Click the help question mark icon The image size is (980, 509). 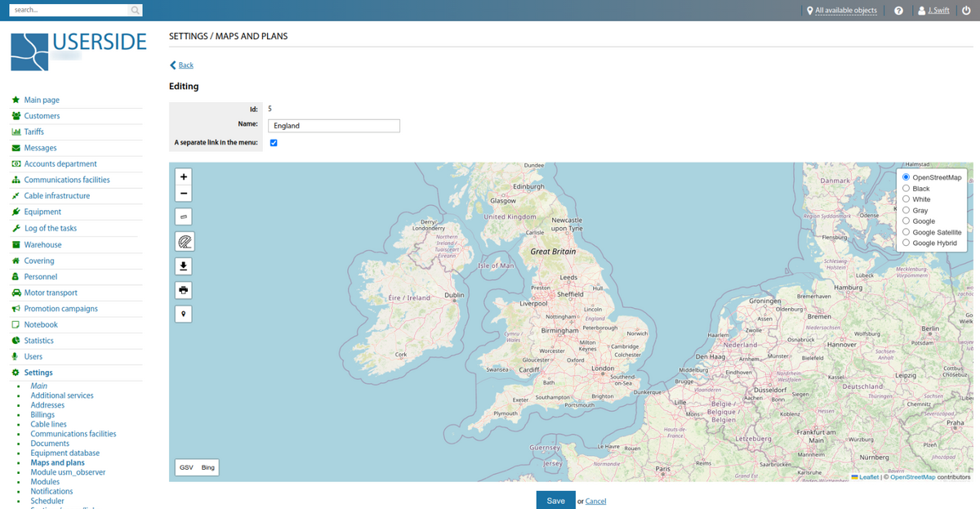tap(899, 10)
